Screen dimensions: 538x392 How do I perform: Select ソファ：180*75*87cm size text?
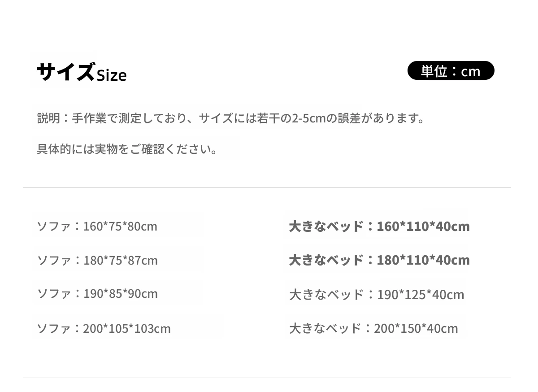[x=97, y=260]
